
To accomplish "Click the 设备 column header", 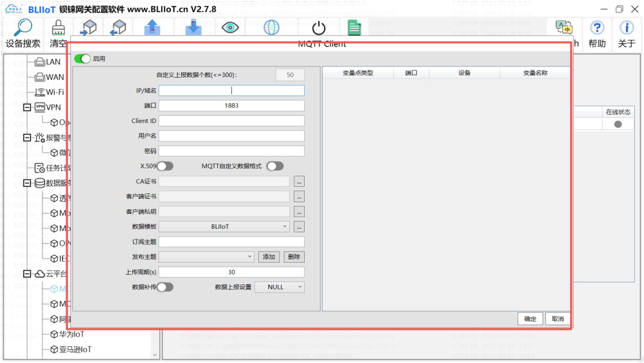I will tap(465, 73).
